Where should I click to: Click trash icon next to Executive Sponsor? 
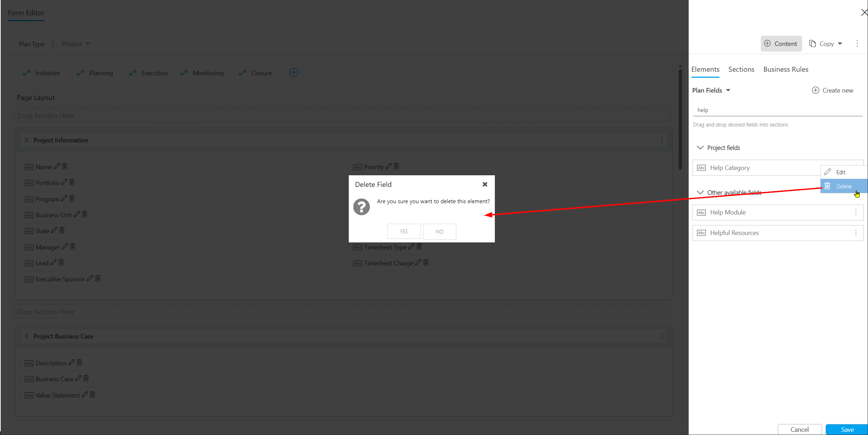coord(98,278)
